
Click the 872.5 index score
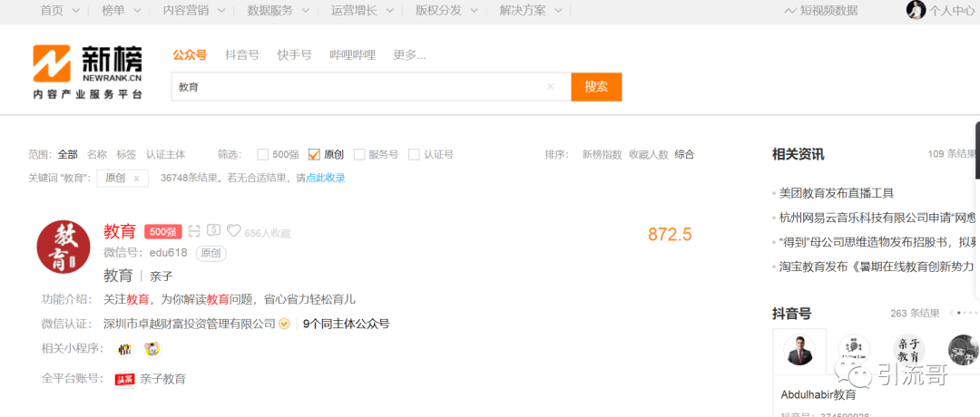pyautogui.click(x=670, y=235)
